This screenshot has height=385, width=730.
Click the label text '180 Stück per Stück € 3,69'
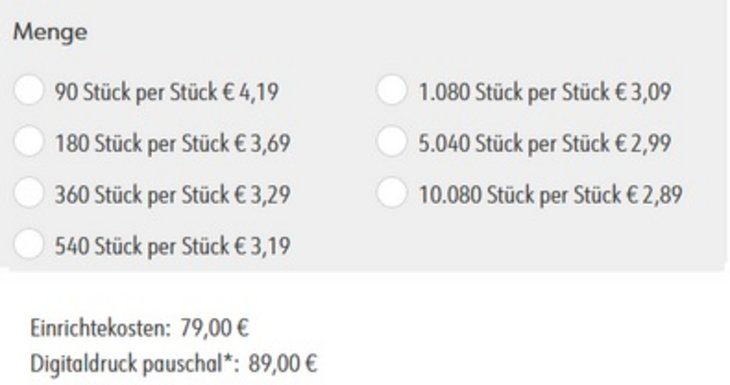173,143
